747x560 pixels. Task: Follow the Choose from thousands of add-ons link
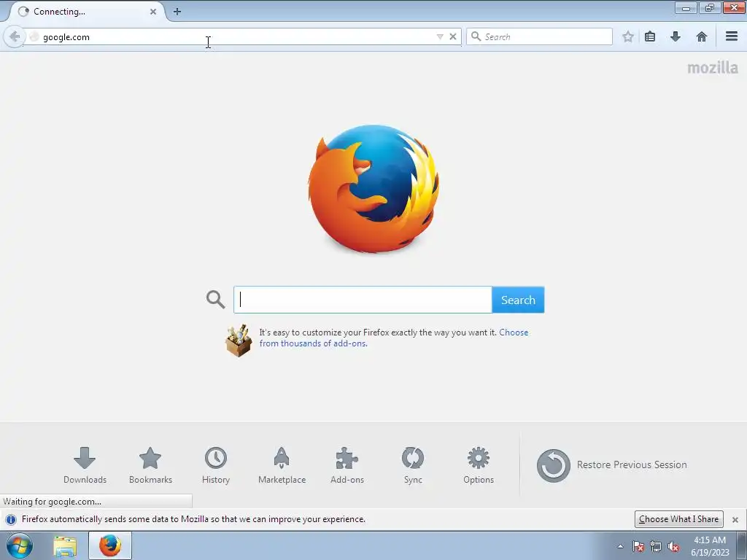tap(393, 338)
